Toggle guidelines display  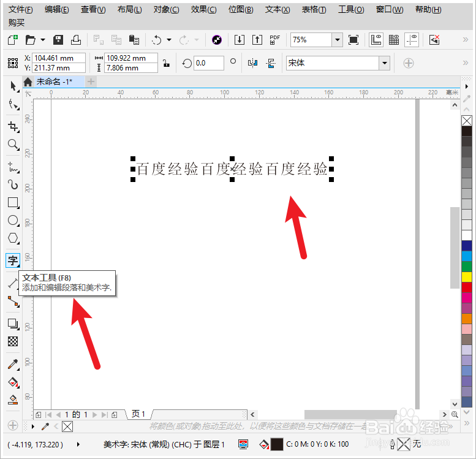(x=412, y=40)
